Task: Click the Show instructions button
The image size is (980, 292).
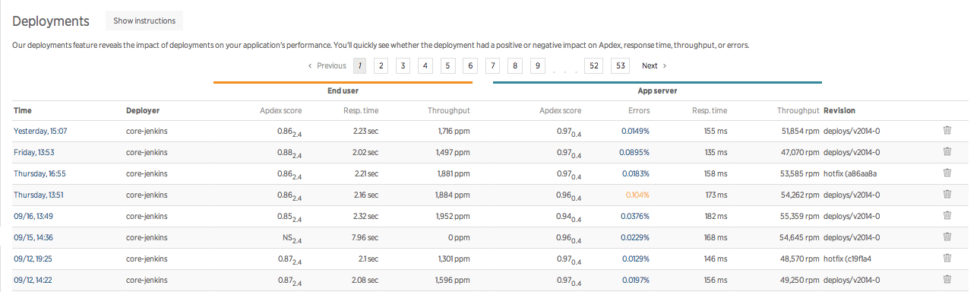Action: tap(144, 21)
